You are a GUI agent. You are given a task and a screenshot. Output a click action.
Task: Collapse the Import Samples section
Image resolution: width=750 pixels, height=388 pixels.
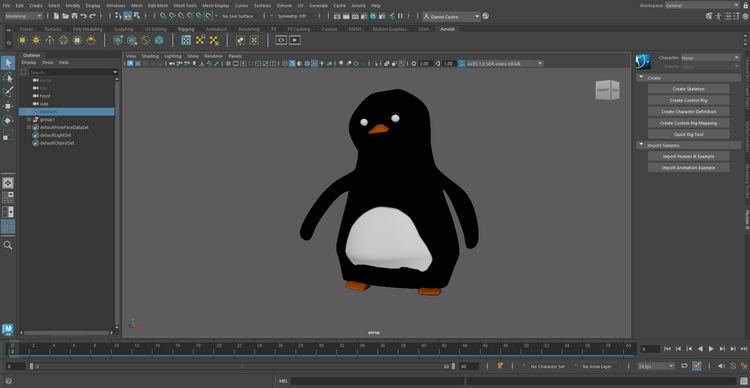pos(640,145)
